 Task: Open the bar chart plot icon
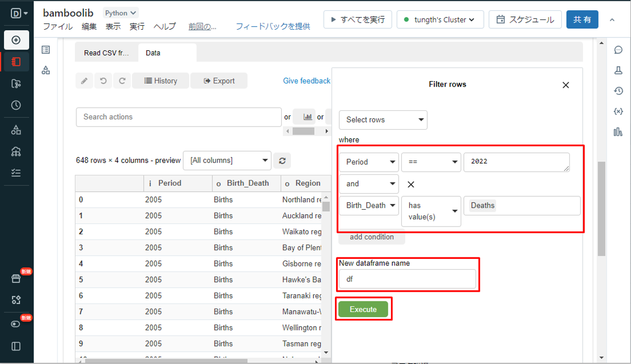pos(308,117)
